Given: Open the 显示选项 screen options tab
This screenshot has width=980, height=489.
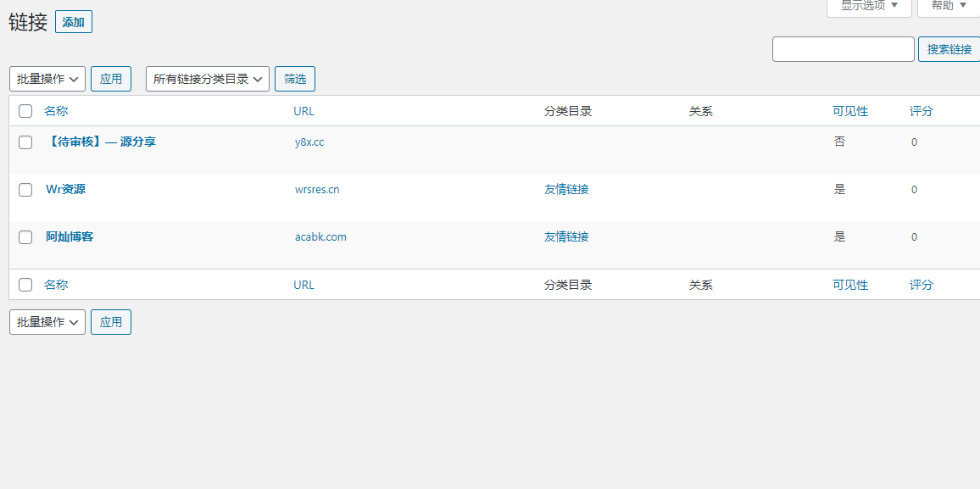Looking at the screenshot, I should pyautogui.click(x=868, y=6).
